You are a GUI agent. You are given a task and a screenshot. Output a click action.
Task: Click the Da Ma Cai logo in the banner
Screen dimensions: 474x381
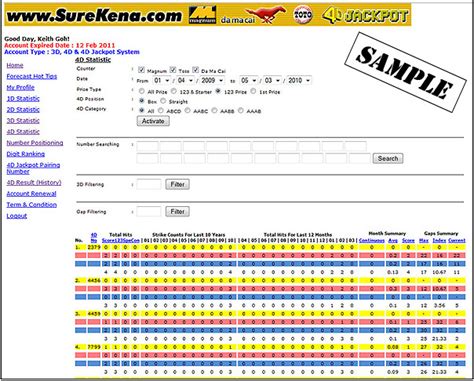[252, 15]
